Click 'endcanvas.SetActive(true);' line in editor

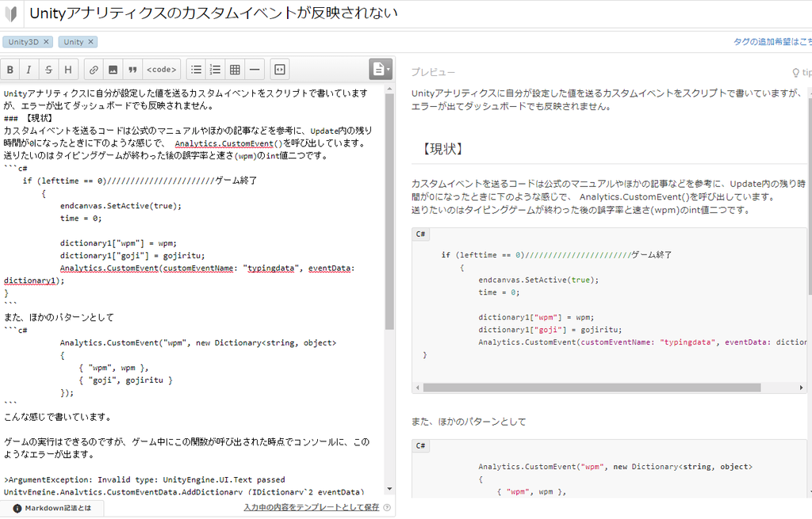point(121,206)
